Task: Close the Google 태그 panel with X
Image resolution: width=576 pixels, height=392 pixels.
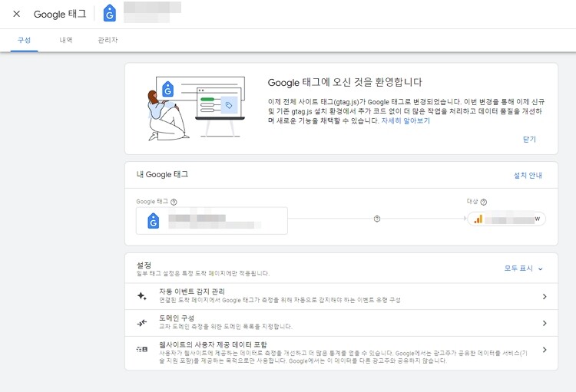Action: click(x=17, y=14)
